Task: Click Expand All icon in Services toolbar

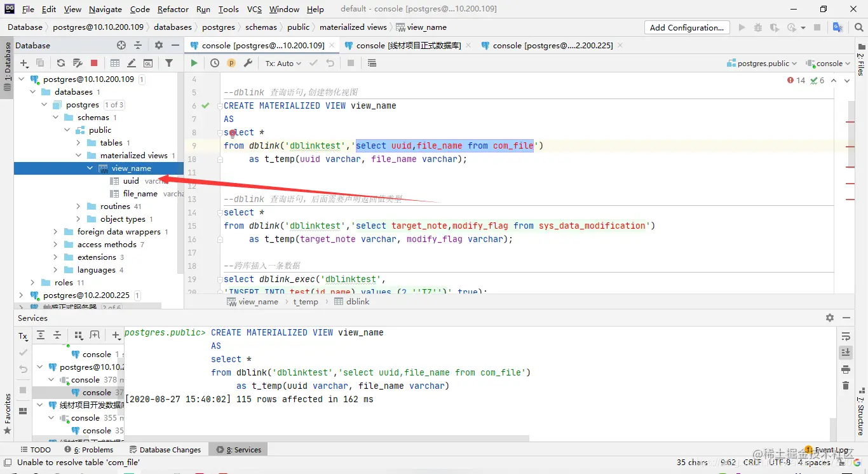Action: [x=41, y=335]
